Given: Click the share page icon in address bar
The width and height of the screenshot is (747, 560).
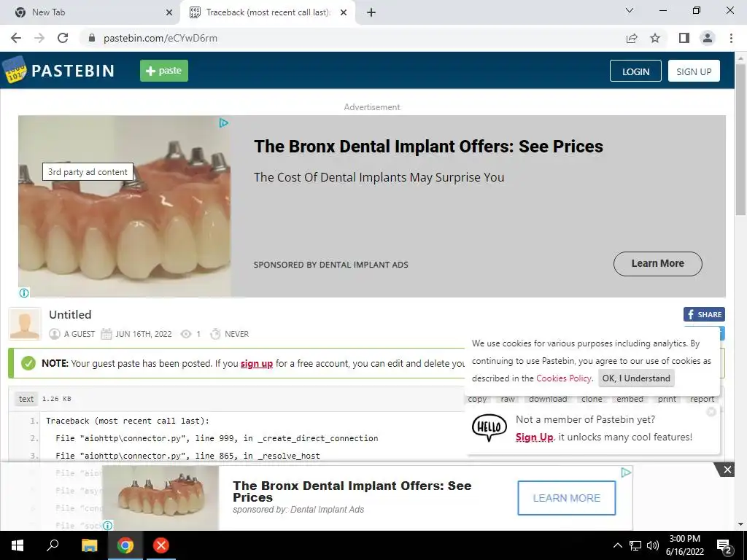Looking at the screenshot, I should pyautogui.click(x=632, y=38).
